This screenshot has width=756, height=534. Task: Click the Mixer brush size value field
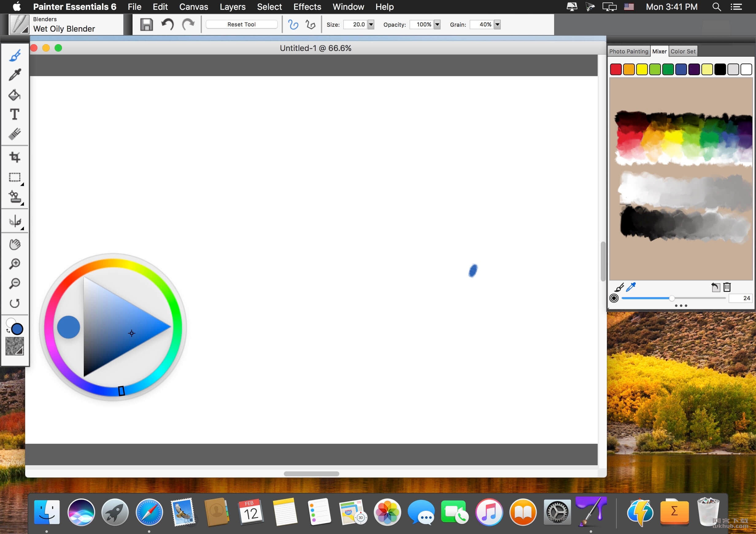[x=740, y=298]
